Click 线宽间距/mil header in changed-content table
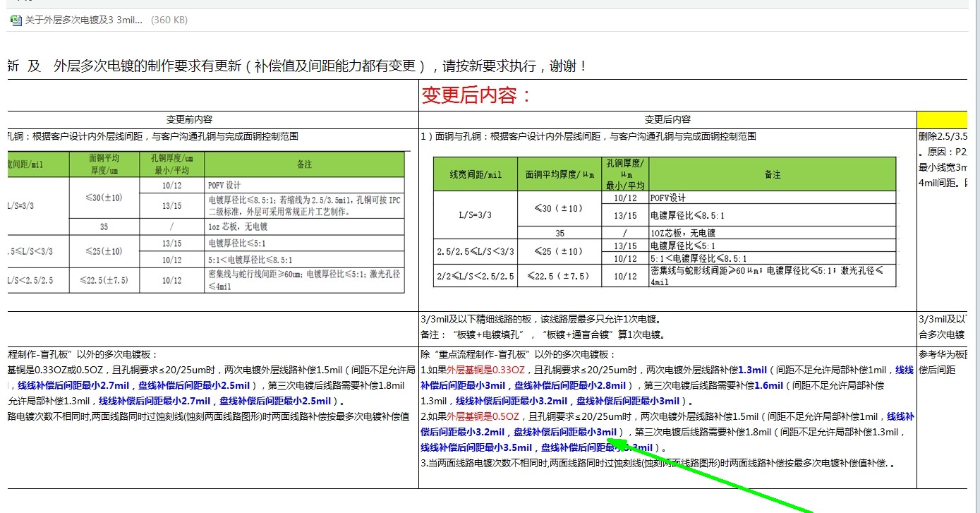The width and height of the screenshot is (980, 513). [x=476, y=174]
